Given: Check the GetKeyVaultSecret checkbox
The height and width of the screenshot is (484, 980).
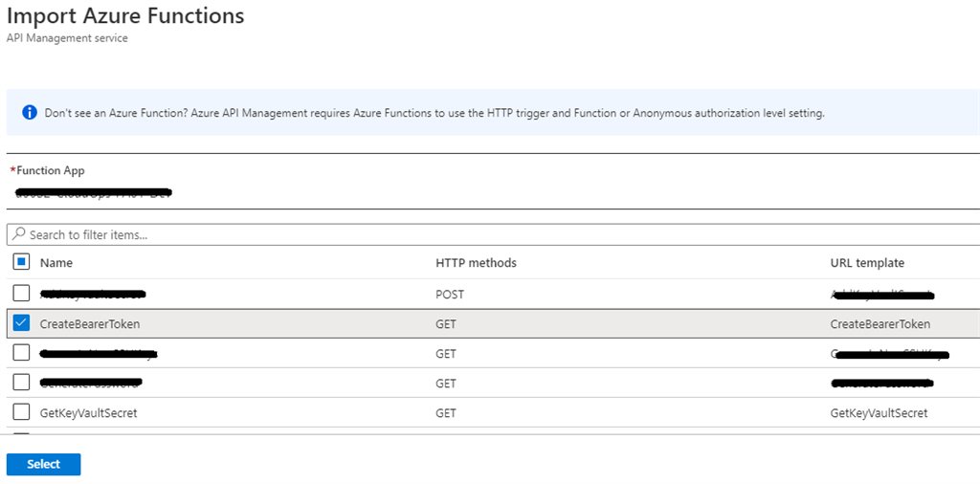Looking at the screenshot, I should (x=21, y=412).
